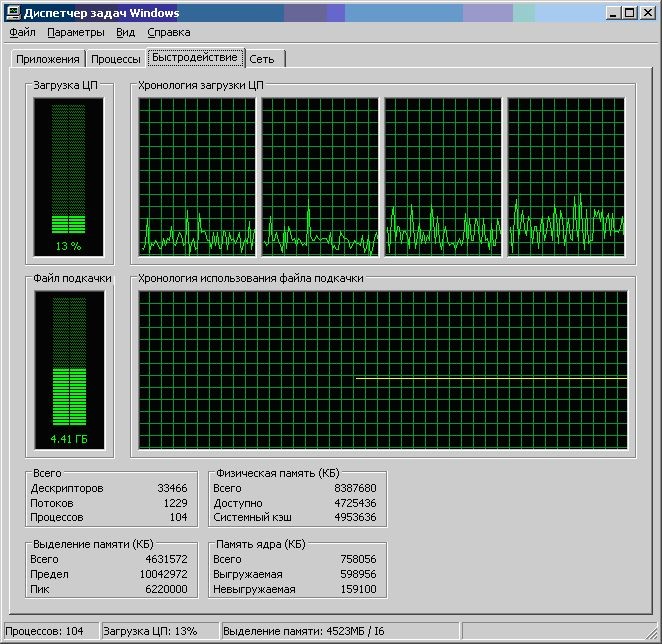Screen dimensions: 662x644
Task: Go to the Сеть tab
Action: click(262, 59)
